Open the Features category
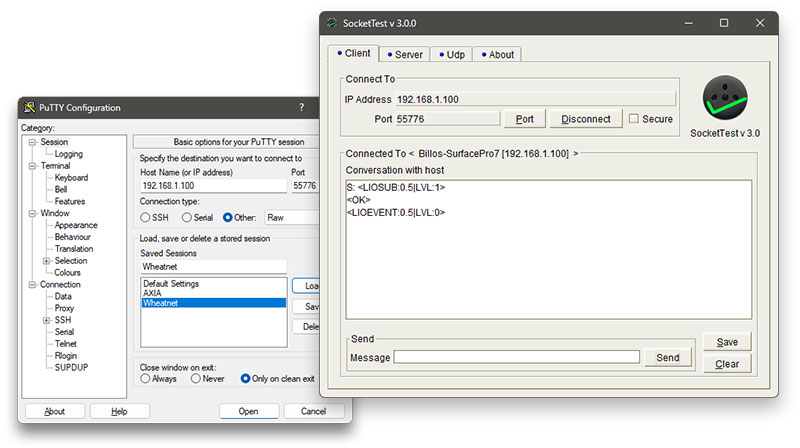This screenshot has width=800, height=448. 70,202
